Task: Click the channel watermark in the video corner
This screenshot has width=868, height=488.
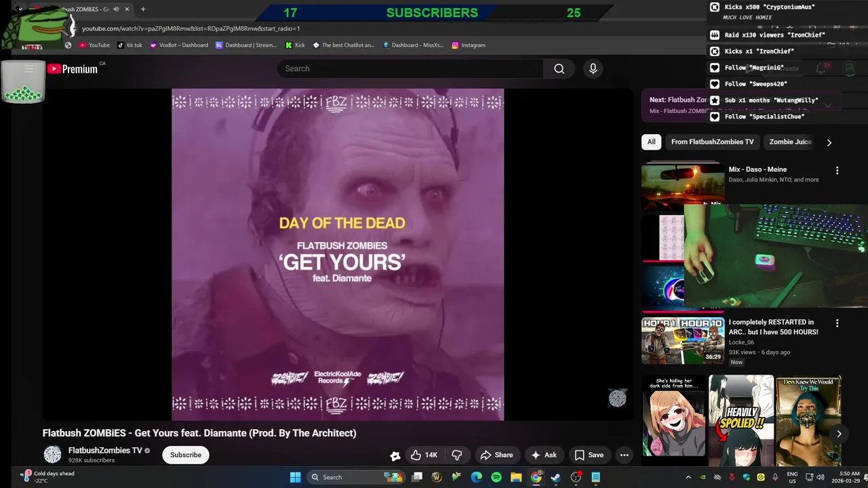Action: coord(617,399)
